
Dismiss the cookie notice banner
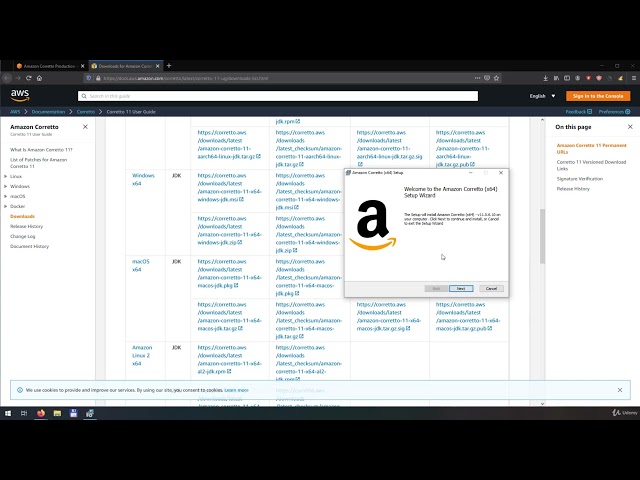click(620, 390)
